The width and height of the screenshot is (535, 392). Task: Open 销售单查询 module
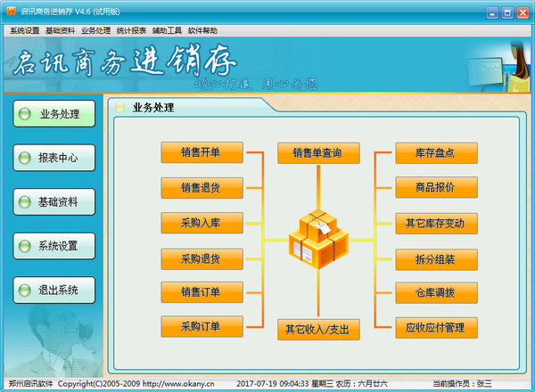318,152
